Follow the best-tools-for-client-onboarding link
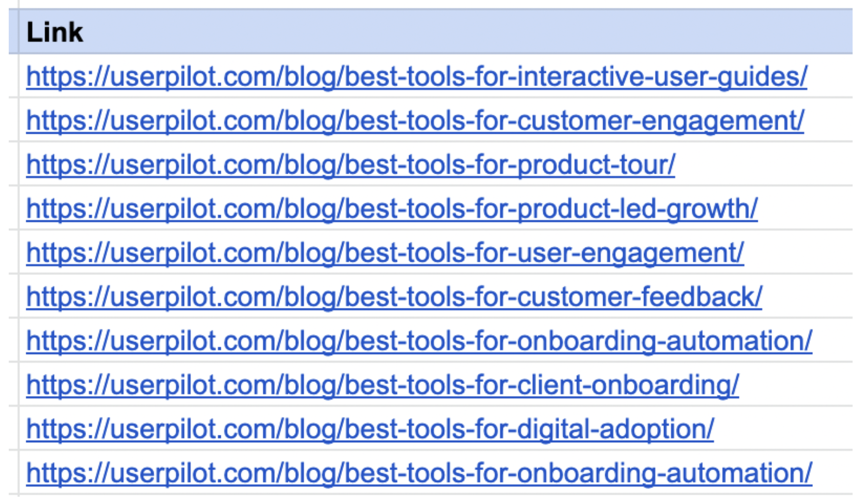860x504 pixels. click(382, 385)
